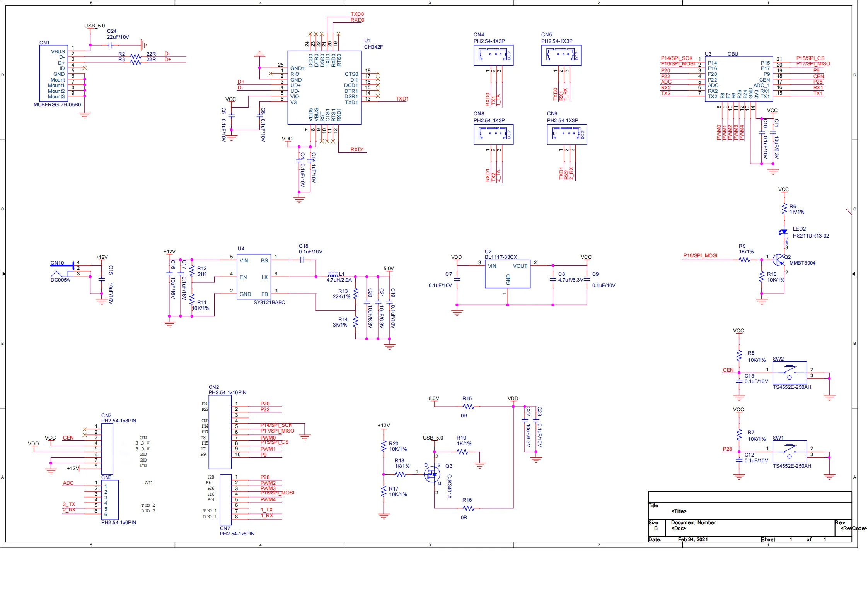Click the U3 CBU module body
The image size is (868, 614).
point(738,79)
